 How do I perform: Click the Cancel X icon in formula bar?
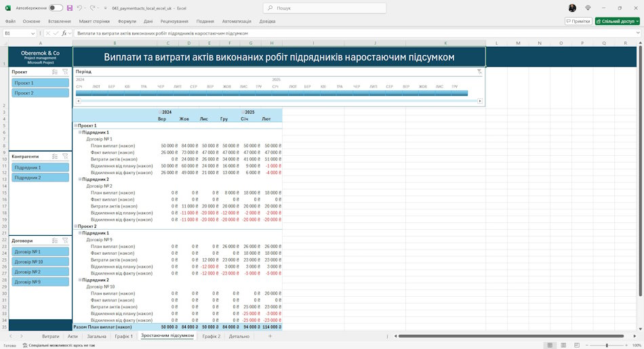click(48, 33)
